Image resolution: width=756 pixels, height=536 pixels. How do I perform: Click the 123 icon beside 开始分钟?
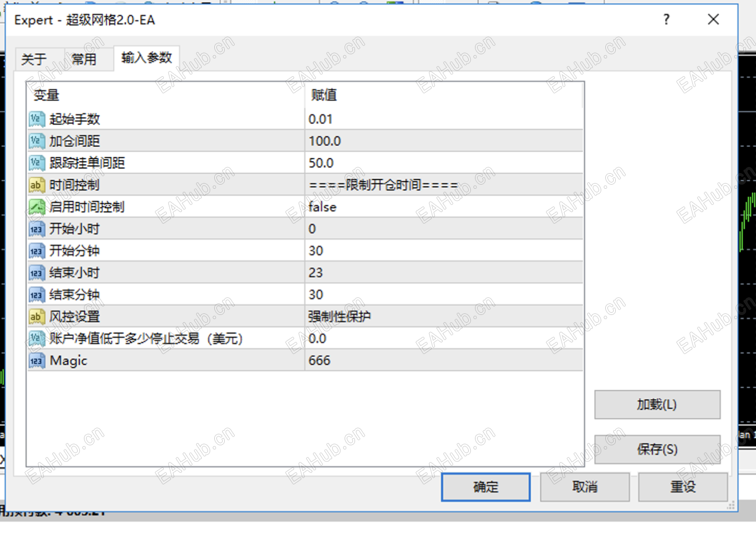pyautogui.click(x=36, y=250)
